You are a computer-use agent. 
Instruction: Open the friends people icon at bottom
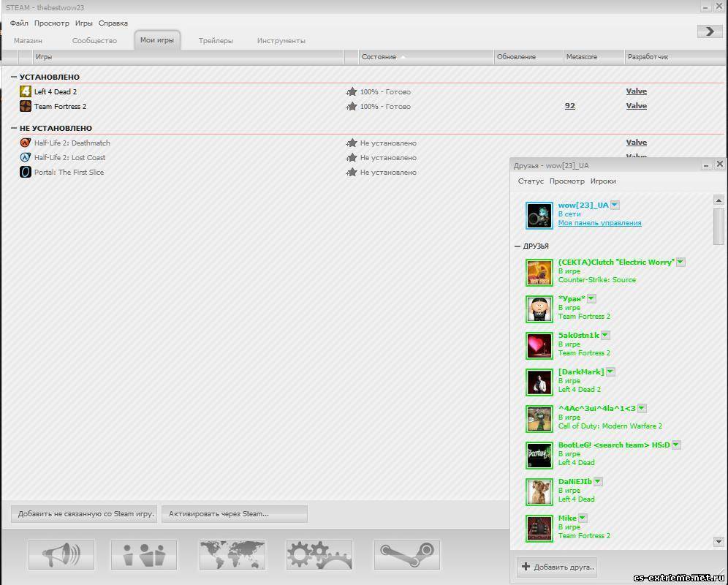tap(144, 554)
